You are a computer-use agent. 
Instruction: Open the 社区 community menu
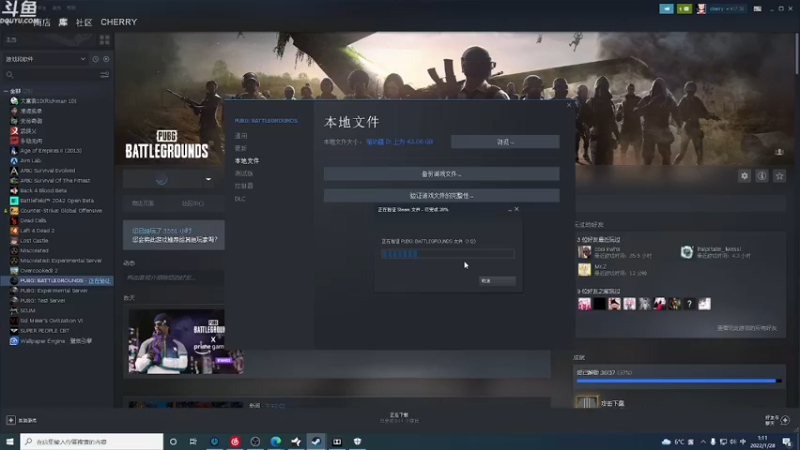[x=84, y=22]
